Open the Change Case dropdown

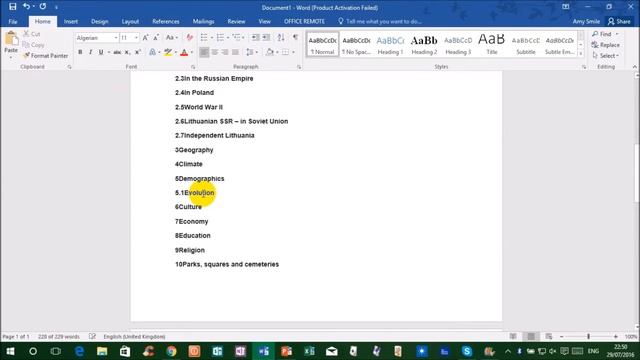171,38
